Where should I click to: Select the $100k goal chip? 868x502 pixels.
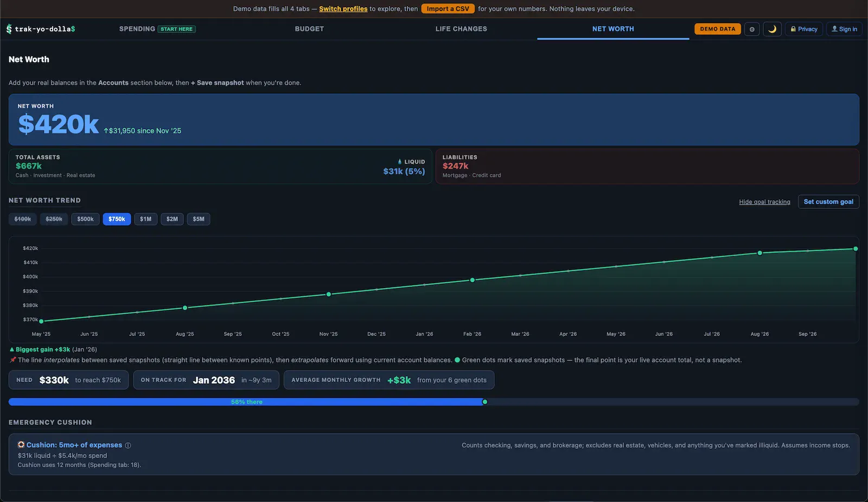tap(23, 219)
